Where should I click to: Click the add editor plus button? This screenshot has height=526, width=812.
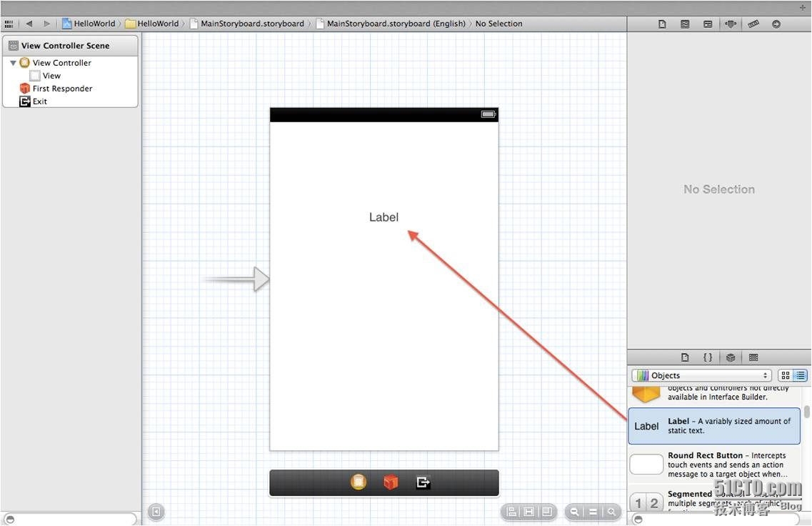pyautogui.click(x=802, y=8)
